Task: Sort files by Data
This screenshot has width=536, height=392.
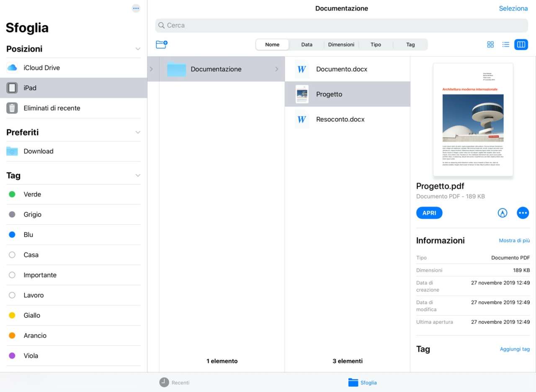Action: pos(307,45)
